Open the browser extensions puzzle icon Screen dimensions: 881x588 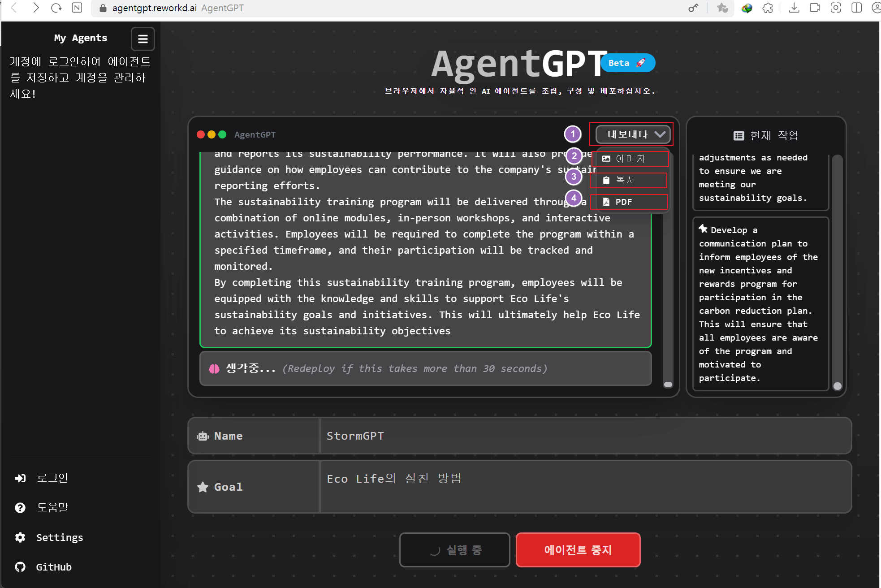pyautogui.click(x=768, y=8)
